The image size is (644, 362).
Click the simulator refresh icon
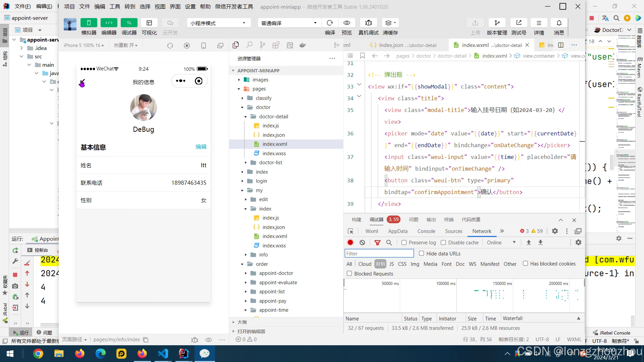point(170,46)
